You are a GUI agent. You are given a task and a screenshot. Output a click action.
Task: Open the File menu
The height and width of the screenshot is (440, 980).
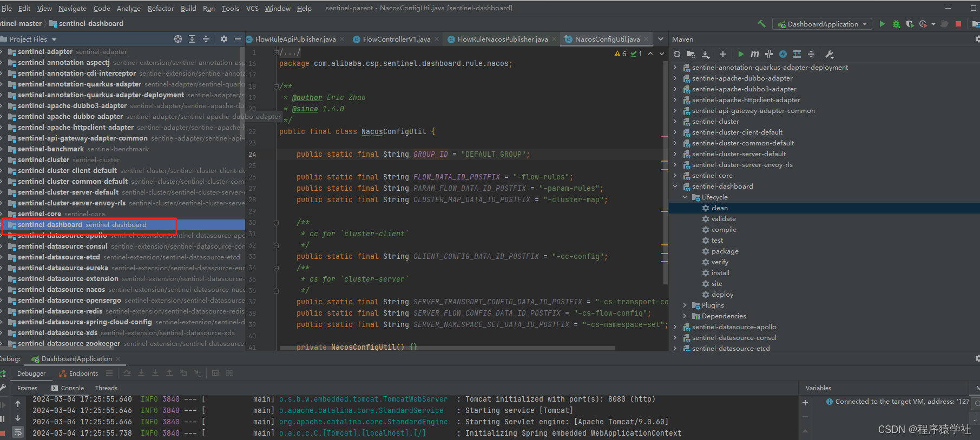click(6, 8)
